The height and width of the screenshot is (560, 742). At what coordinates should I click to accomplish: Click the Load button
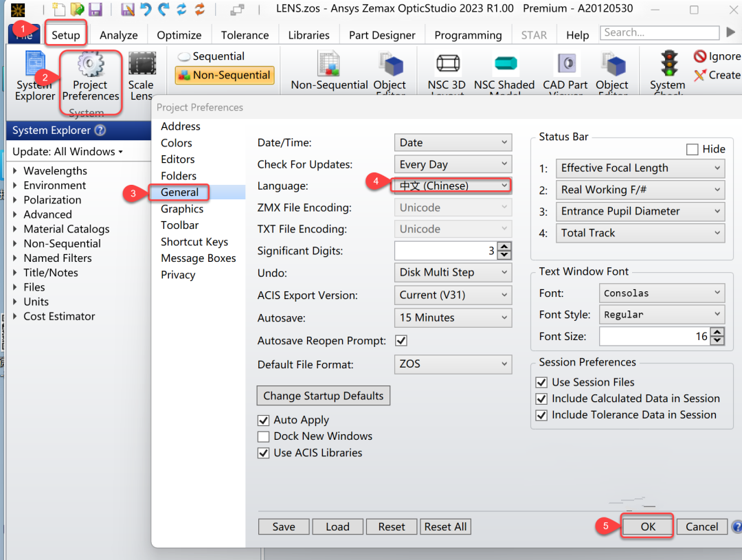pyautogui.click(x=338, y=527)
